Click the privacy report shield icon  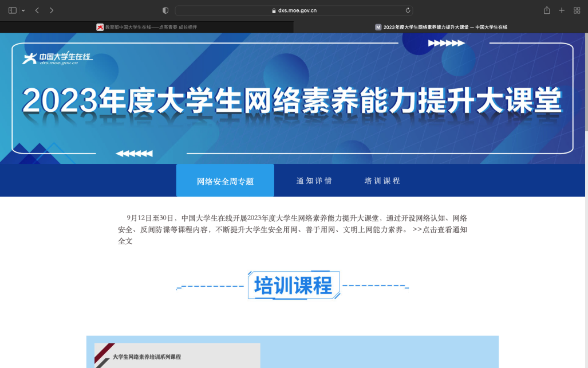[165, 10]
